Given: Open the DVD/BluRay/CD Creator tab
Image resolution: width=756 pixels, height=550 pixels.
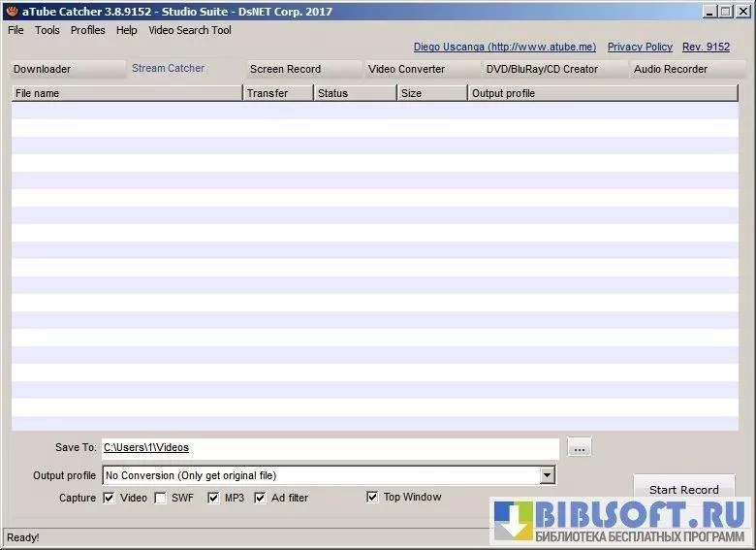Looking at the screenshot, I should coord(542,69).
